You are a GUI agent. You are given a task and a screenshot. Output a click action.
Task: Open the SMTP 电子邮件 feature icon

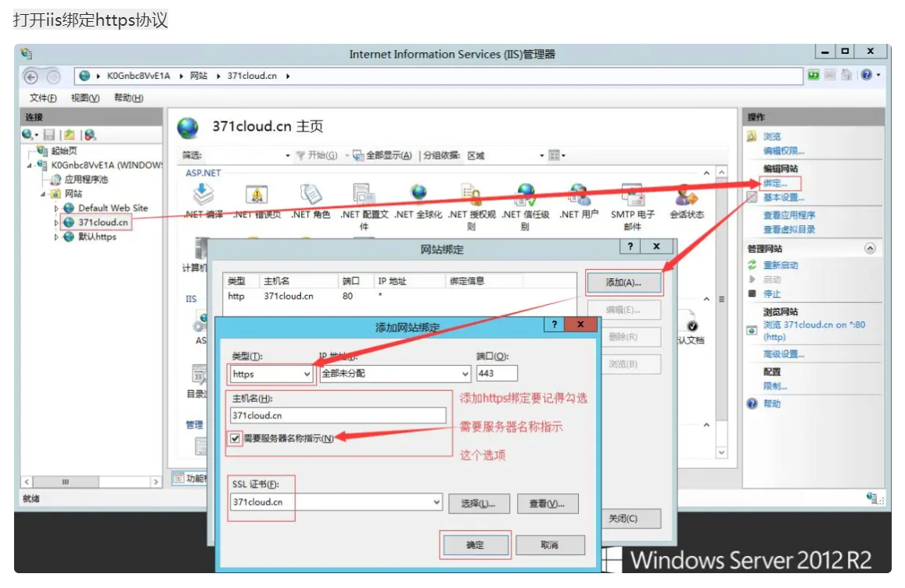click(x=633, y=195)
